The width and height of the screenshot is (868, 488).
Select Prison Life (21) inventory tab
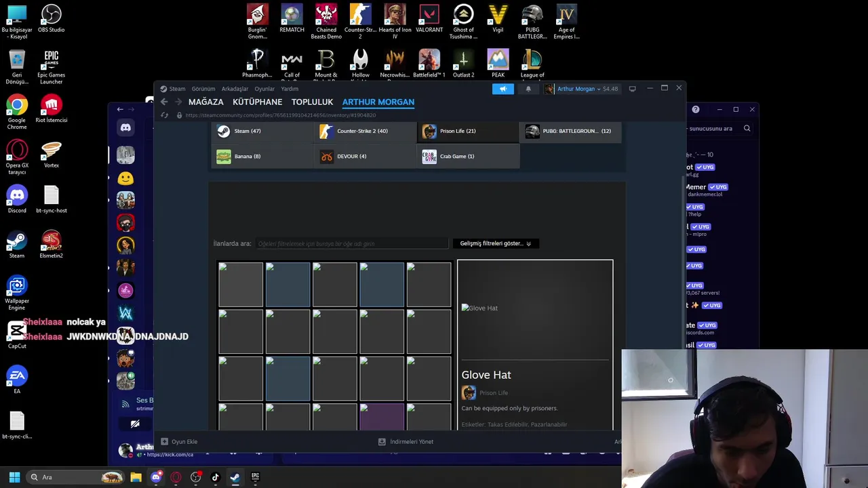click(x=468, y=131)
